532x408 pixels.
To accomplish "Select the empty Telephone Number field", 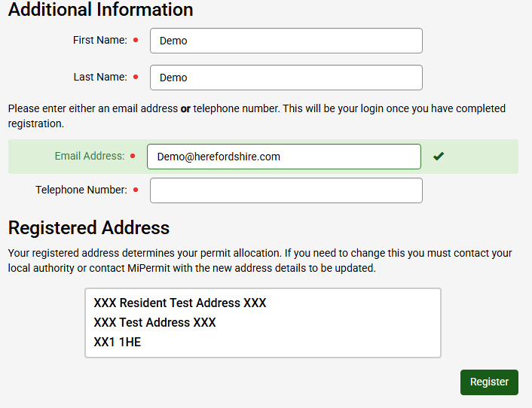I will (x=286, y=190).
